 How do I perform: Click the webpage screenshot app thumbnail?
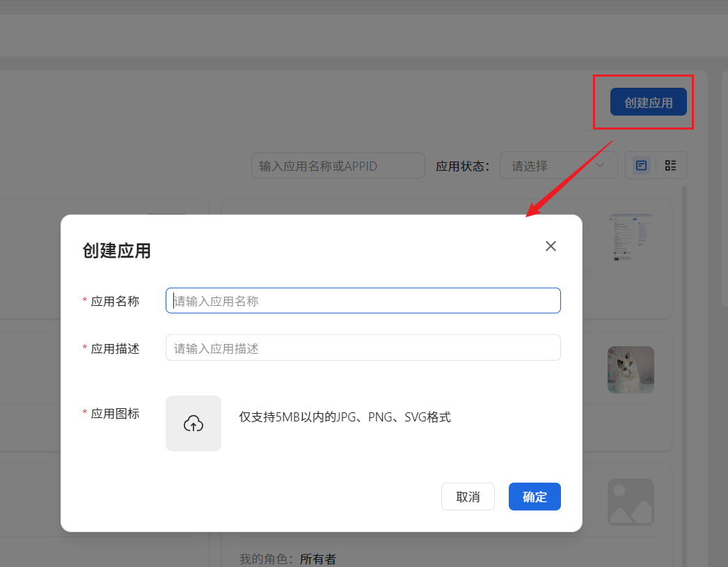tap(631, 238)
